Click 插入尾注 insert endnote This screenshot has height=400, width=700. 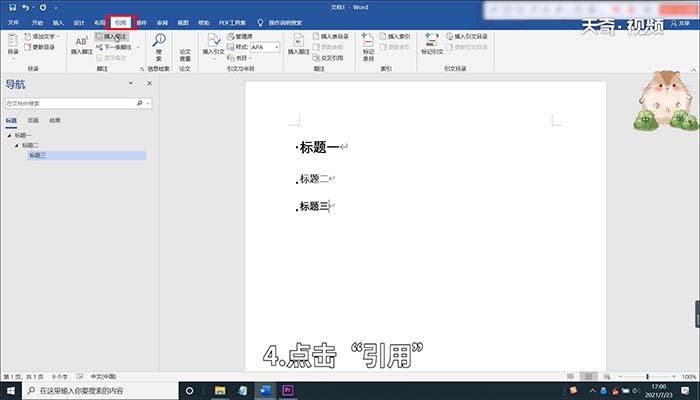pyautogui.click(x=112, y=36)
